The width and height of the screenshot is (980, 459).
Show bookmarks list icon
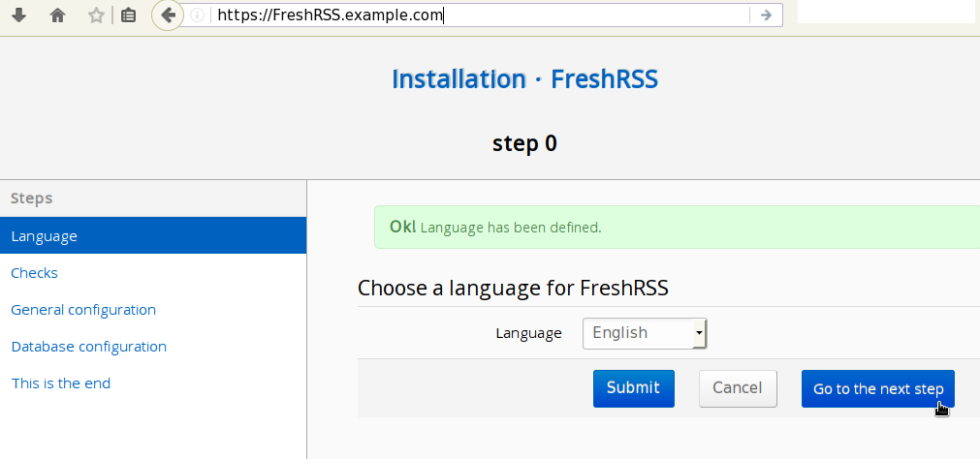tap(128, 15)
